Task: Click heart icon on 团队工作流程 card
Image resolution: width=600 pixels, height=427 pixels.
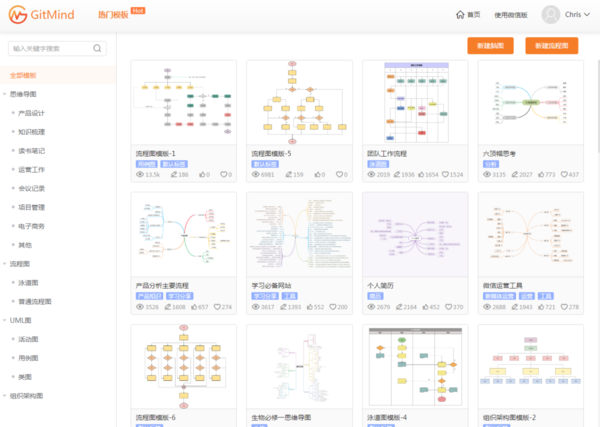Action: [445, 174]
